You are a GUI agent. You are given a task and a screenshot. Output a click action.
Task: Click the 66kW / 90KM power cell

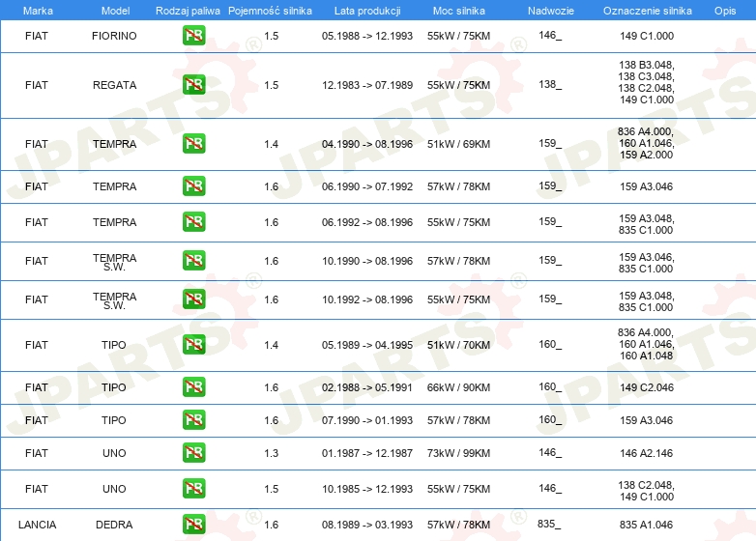point(458,387)
